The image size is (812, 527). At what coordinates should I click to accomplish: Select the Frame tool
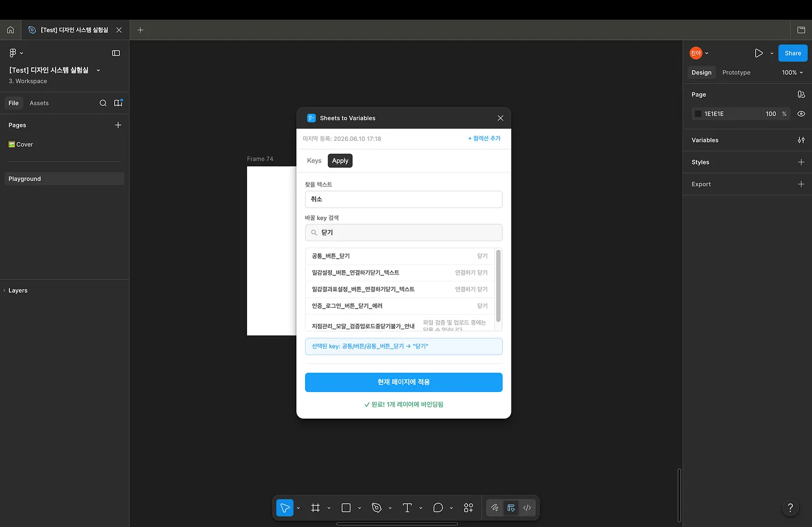[x=316, y=508]
